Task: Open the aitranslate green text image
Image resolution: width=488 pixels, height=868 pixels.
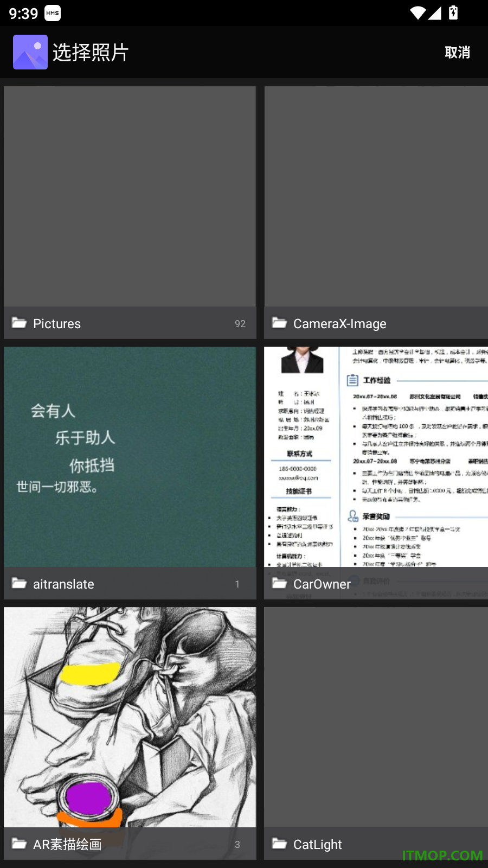Action: point(130,457)
